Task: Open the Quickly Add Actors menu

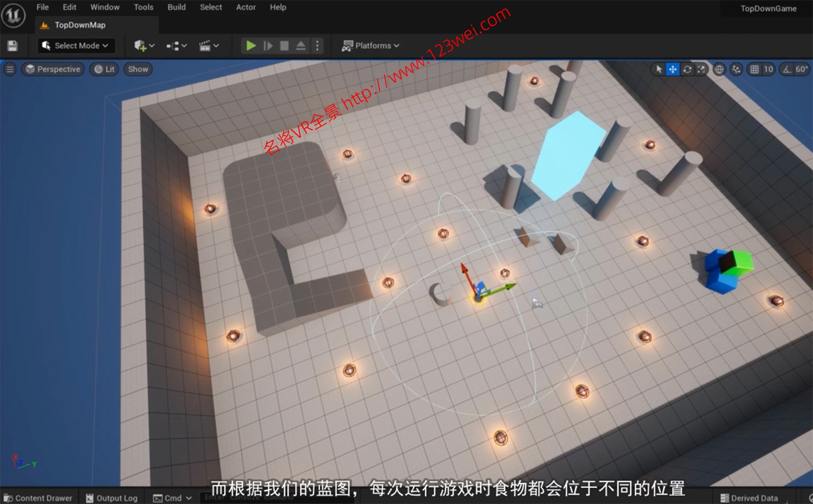Action: coord(141,45)
